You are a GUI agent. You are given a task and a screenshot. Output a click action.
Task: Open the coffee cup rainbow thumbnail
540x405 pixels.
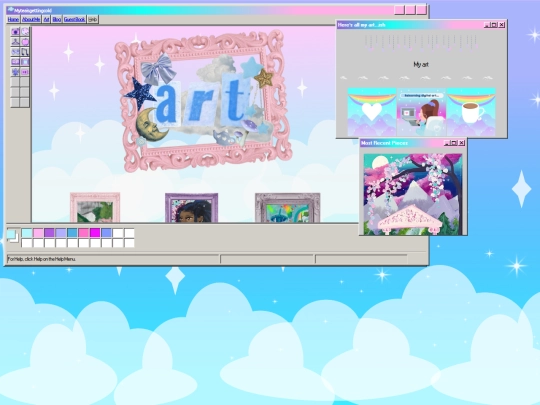coord(471,112)
